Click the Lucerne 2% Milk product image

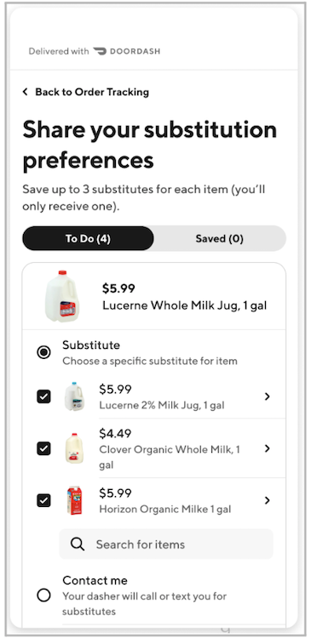pyautogui.click(x=74, y=396)
